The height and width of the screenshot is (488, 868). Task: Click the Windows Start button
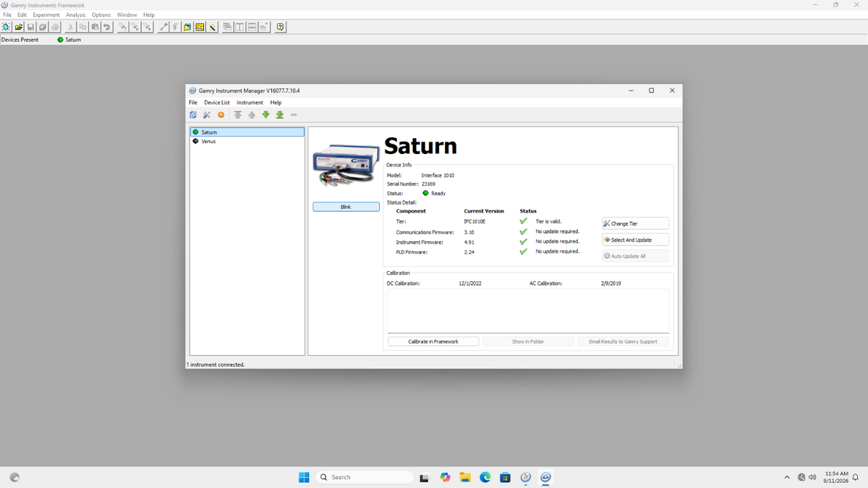304,477
